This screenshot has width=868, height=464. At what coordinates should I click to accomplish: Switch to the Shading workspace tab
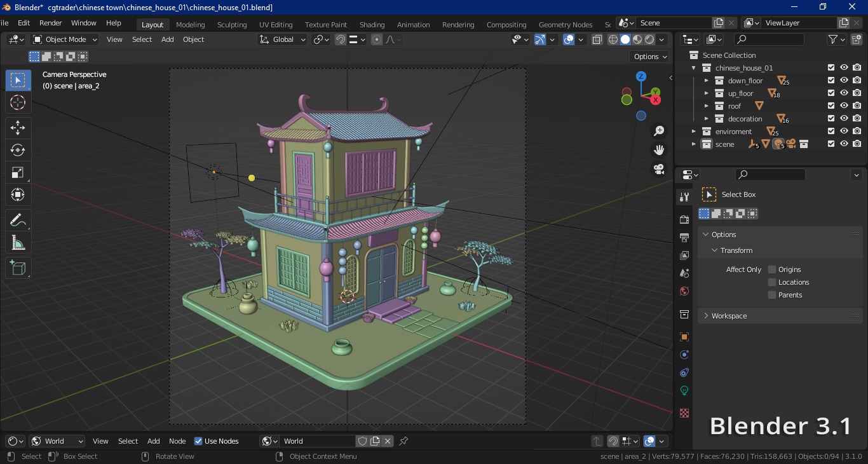click(x=372, y=25)
